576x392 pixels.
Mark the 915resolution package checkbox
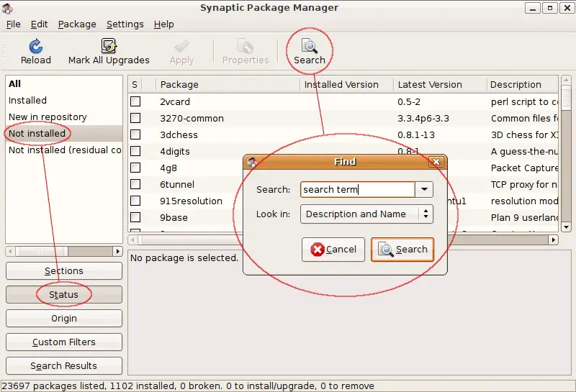tap(135, 201)
